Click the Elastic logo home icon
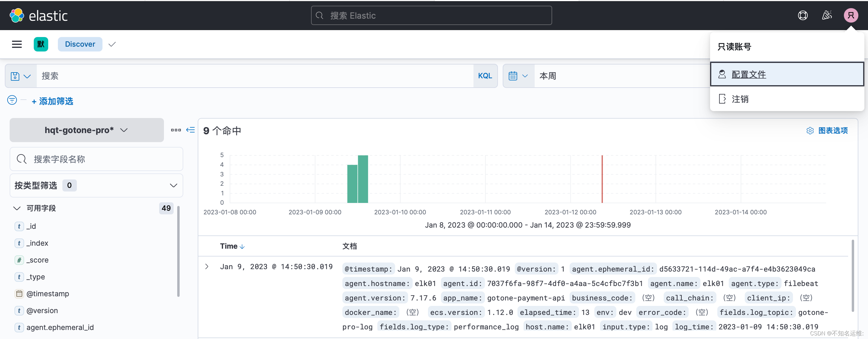868x339 pixels. [x=17, y=15]
